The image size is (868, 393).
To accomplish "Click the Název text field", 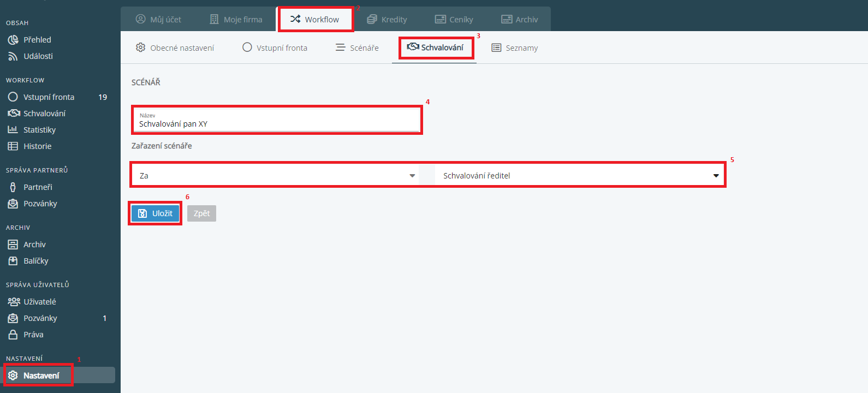I will point(276,124).
